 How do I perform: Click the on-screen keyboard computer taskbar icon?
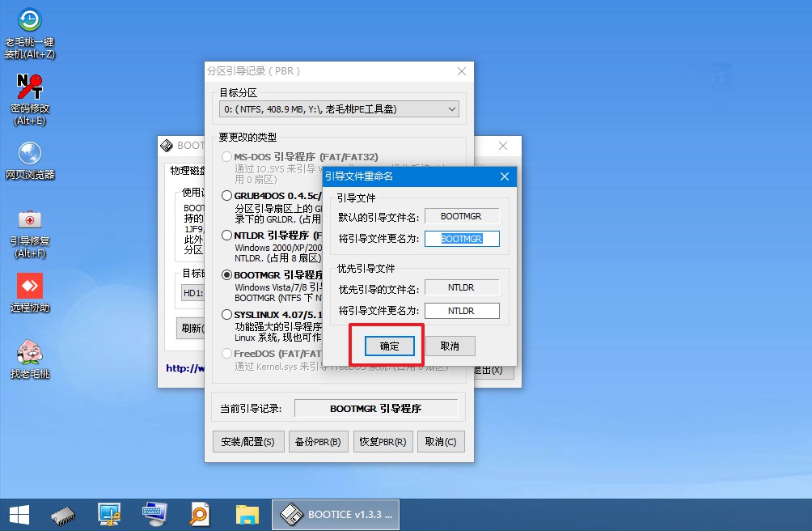[154, 515]
